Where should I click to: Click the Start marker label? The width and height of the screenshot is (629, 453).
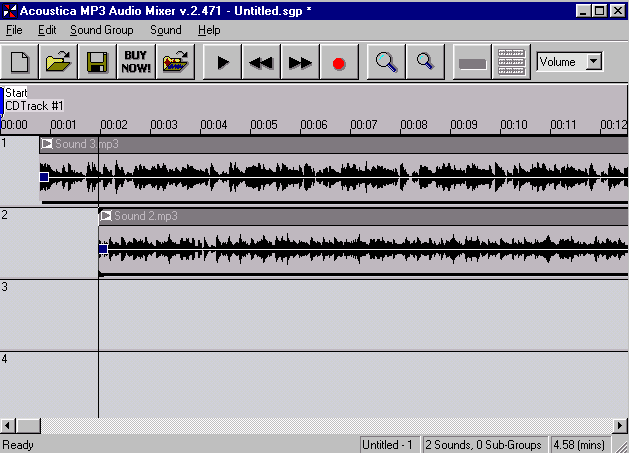click(x=16, y=93)
